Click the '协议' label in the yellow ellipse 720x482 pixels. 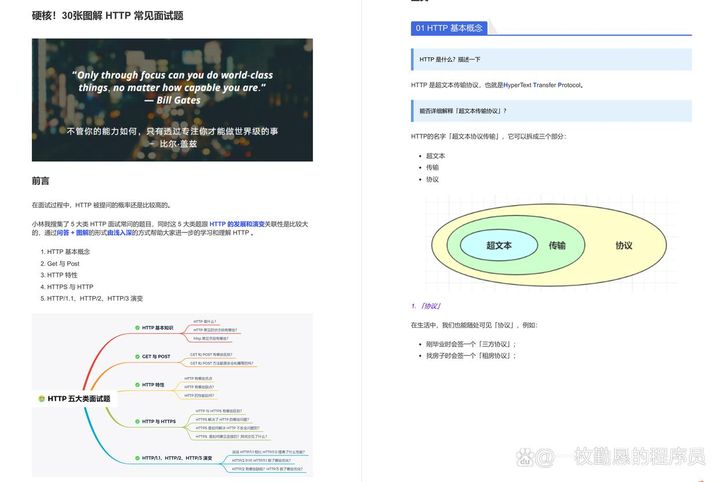tap(624, 245)
